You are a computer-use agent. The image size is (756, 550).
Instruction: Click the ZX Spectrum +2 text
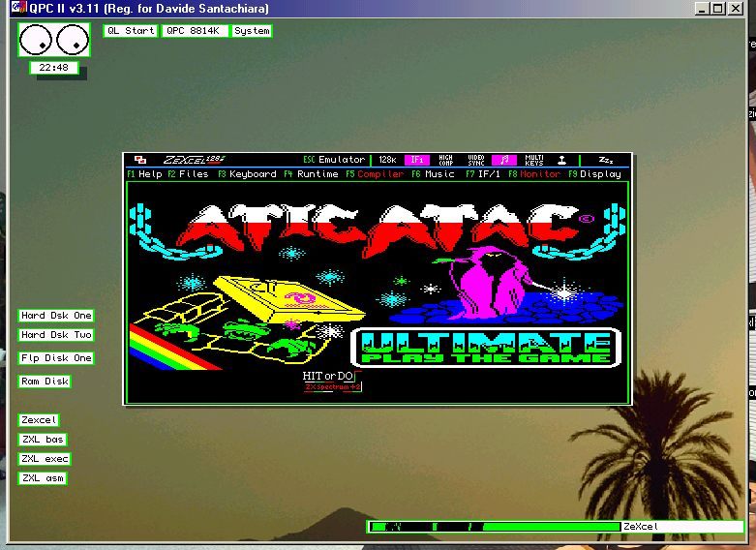332,387
